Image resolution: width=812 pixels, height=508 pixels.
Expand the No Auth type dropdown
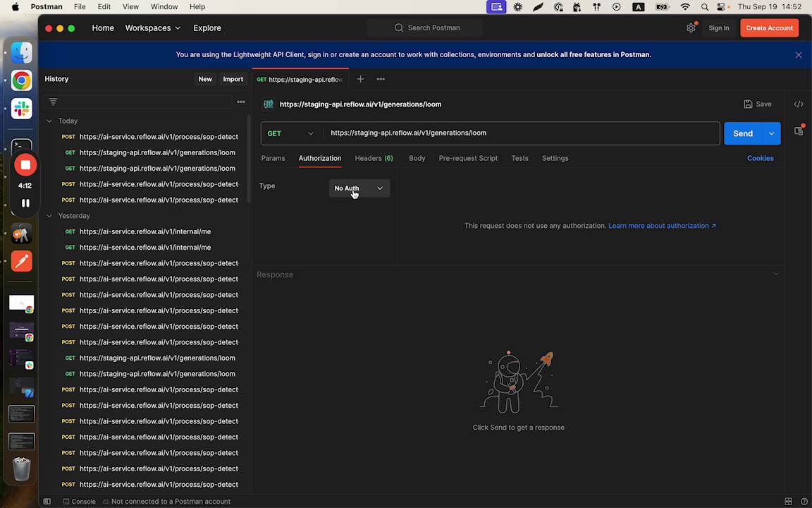tap(359, 188)
